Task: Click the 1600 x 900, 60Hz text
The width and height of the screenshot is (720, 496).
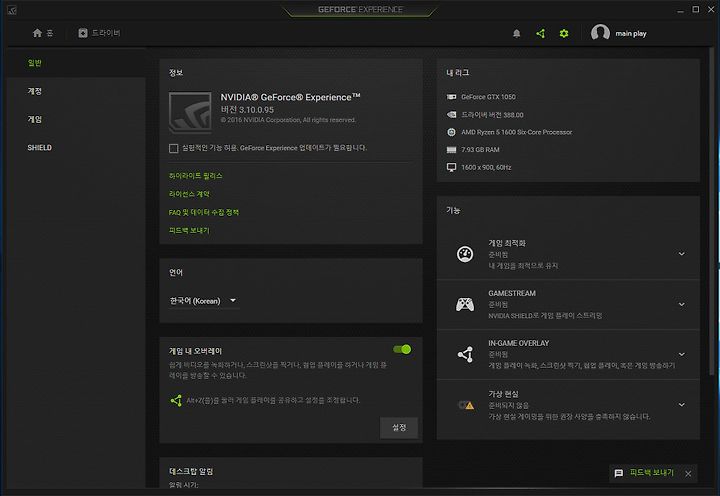Action: (486, 168)
